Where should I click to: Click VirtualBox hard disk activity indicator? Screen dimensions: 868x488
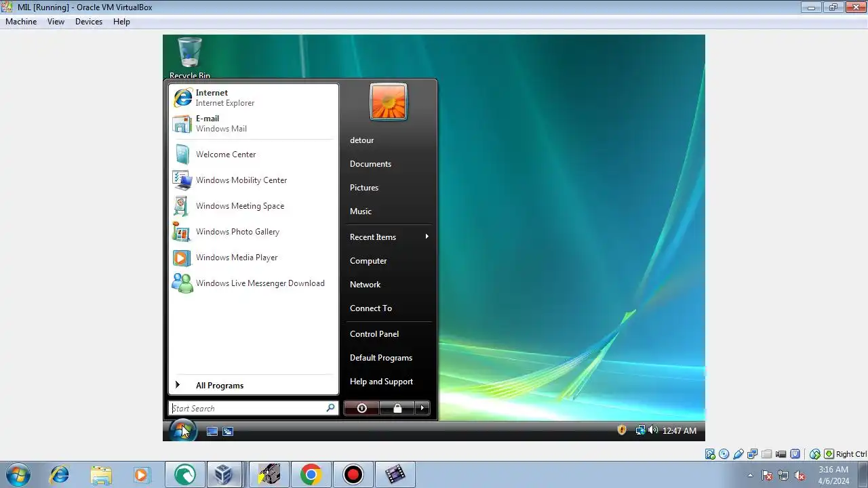pos(710,454)
